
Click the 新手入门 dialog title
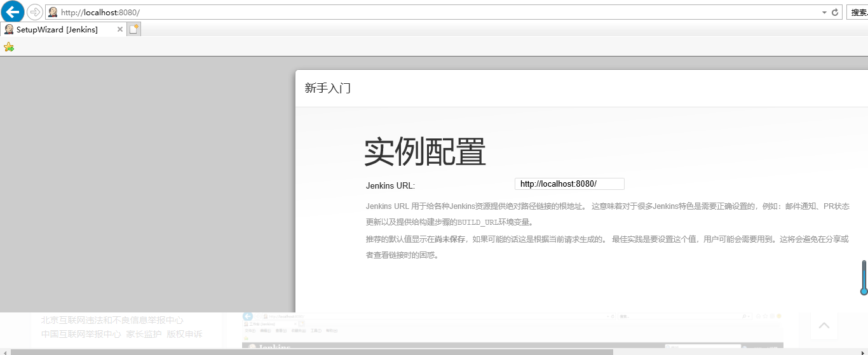pos(328,88)
